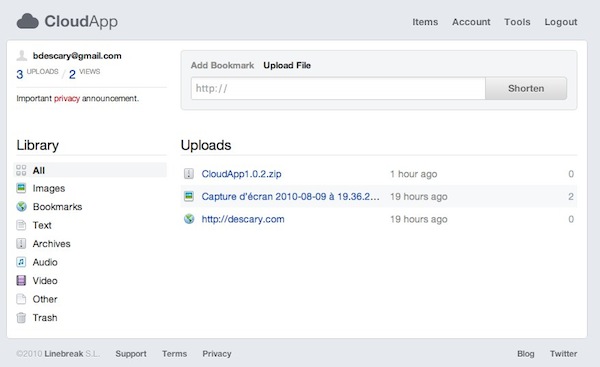Click the CloudApp cloud logo icon

(x=28, y=21)
